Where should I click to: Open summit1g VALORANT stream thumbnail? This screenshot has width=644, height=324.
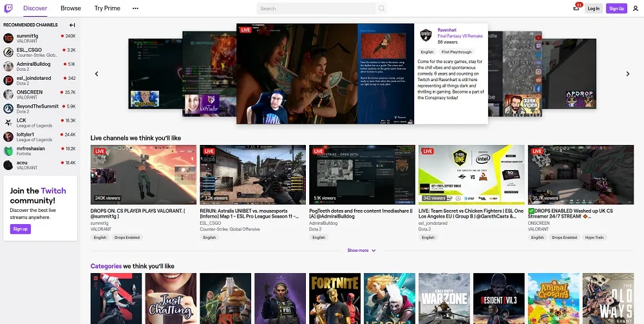coord(144,175)
